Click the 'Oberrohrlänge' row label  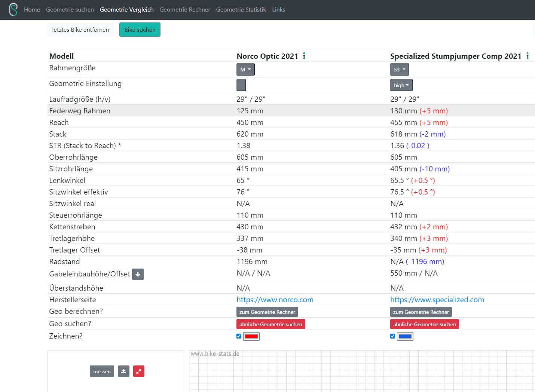[73, 157]
